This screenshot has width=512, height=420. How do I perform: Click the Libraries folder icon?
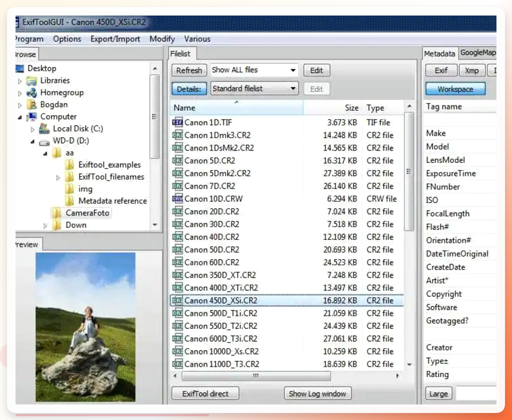(x=32, y=81)
